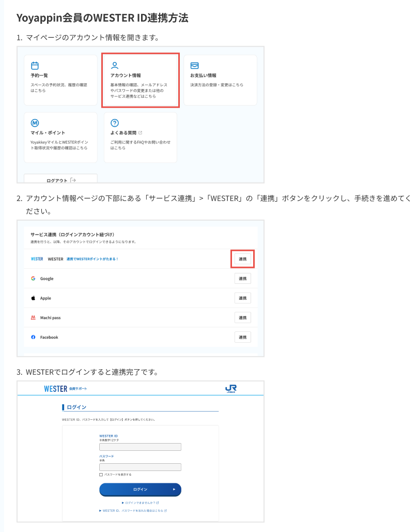Viewport: 418px width, 532px height.
Task: Click the 連携 button in Apple row
Action: pos(243,298)
